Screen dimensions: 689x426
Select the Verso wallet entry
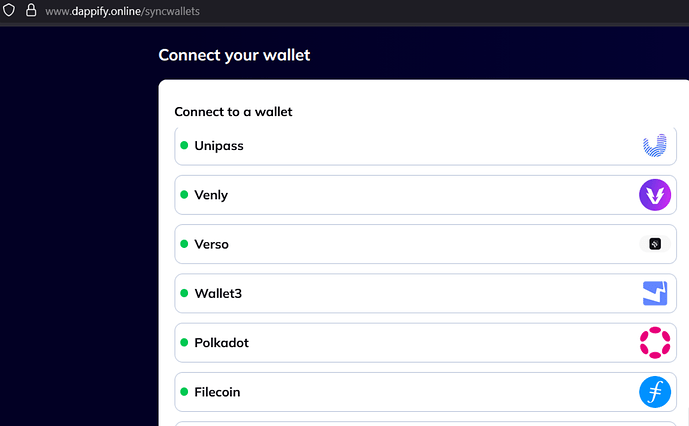400,244
